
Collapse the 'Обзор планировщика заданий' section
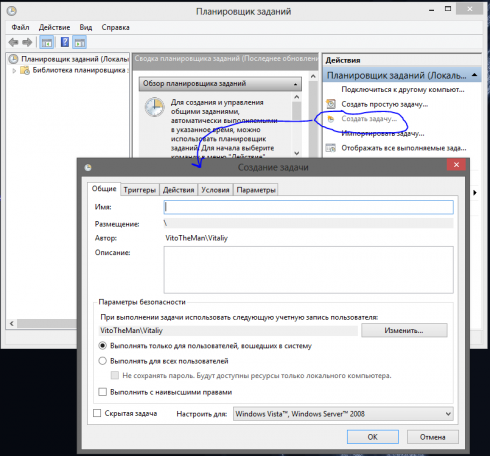[295, 84]
